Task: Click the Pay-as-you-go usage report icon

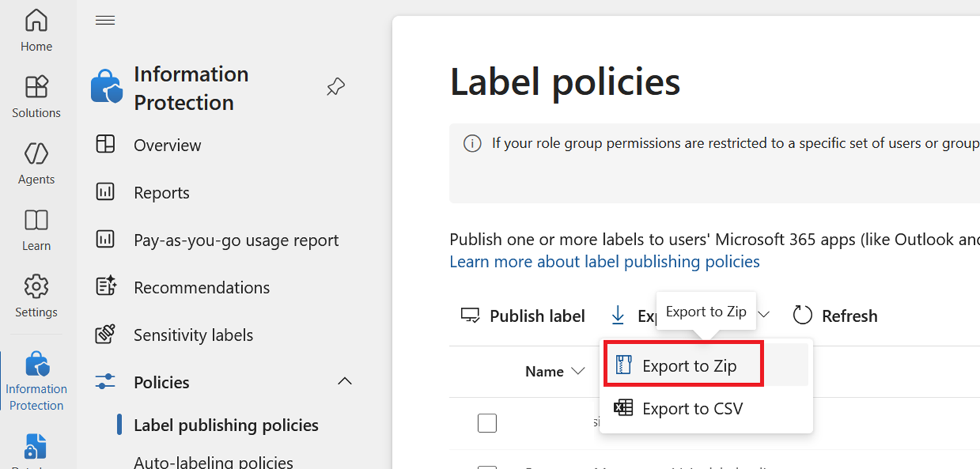Action: (105, 239)
